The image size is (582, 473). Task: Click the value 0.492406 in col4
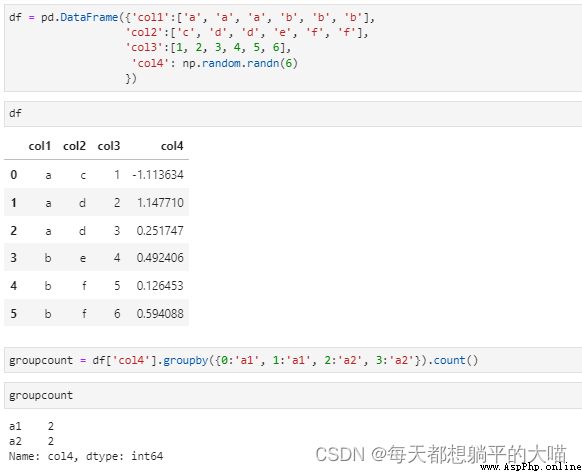click(160, 258)
